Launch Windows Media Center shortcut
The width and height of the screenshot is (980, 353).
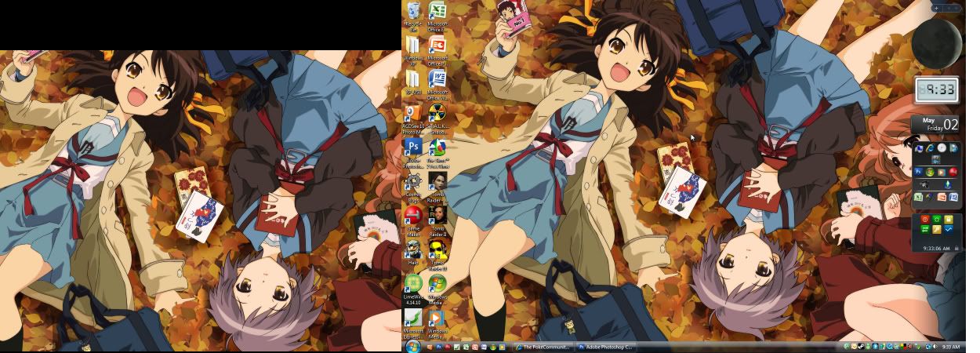click(x=437, y=290)
